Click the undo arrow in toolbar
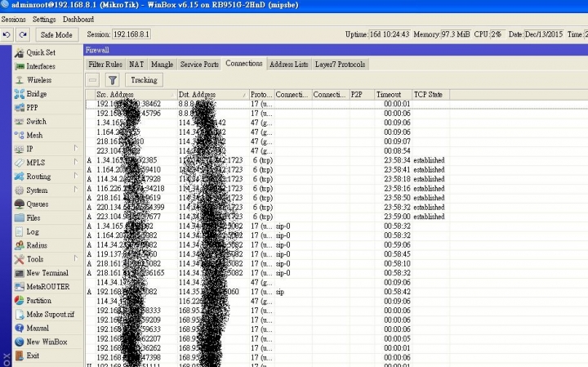Image resolution: width=588 pixels, height=367 pixels. [x=7, y=34]
